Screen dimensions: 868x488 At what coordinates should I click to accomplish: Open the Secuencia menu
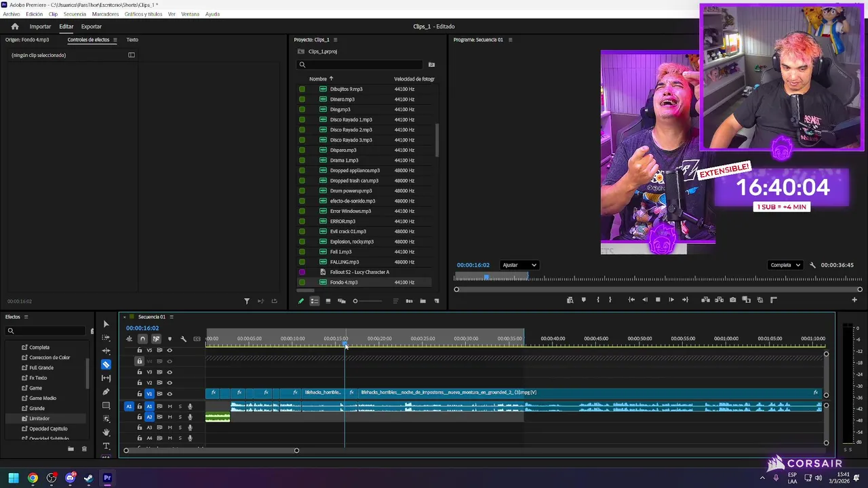[75, 14]
